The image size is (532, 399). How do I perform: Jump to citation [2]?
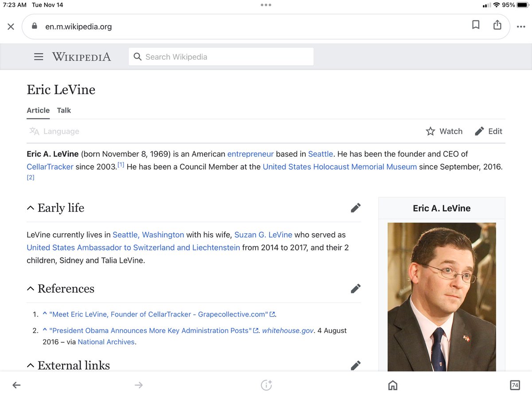point(31,177)
